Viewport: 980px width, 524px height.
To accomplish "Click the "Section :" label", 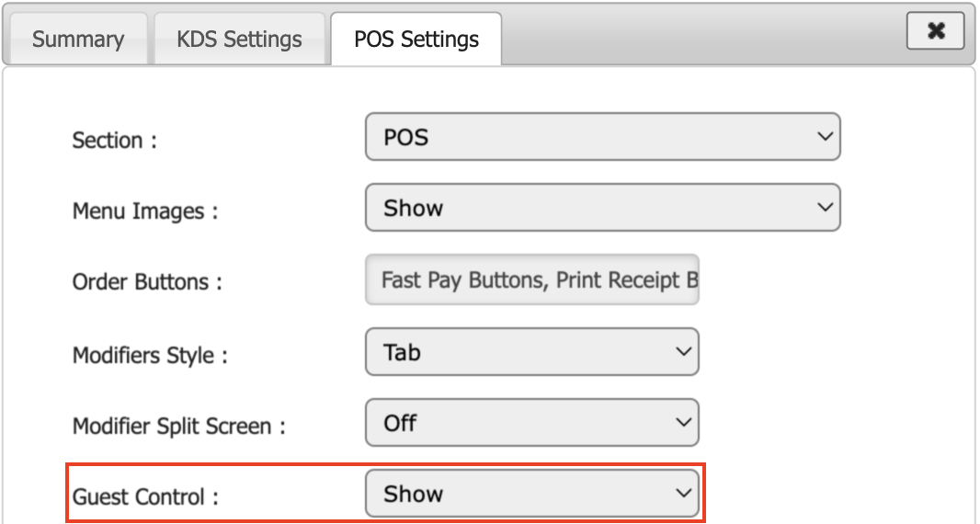I will coord(114,141).
